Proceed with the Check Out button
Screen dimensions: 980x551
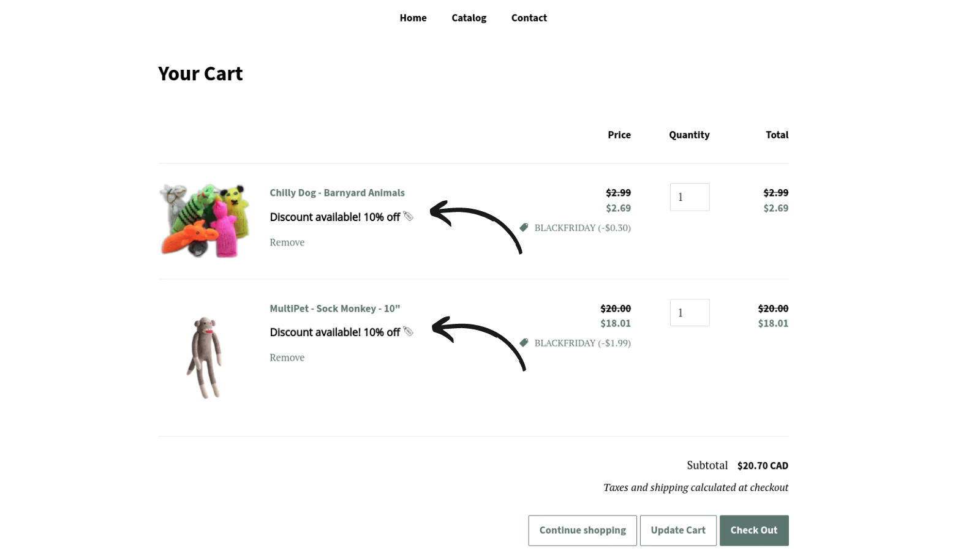coord(754,530)
